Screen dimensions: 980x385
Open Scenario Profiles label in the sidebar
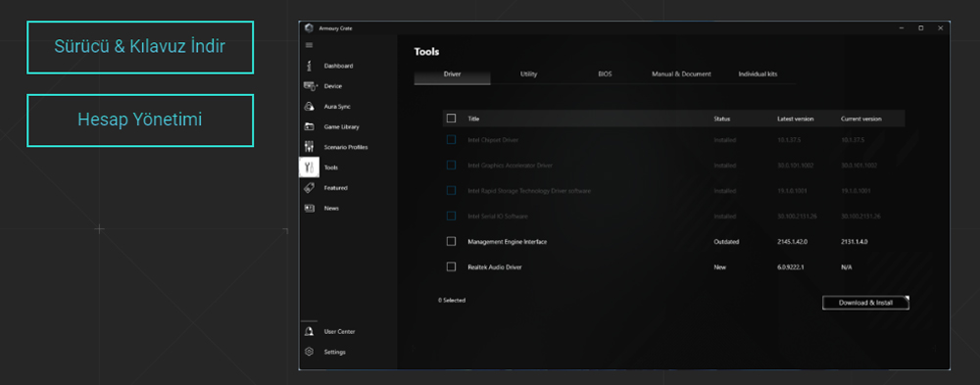(x=346, y=148)
